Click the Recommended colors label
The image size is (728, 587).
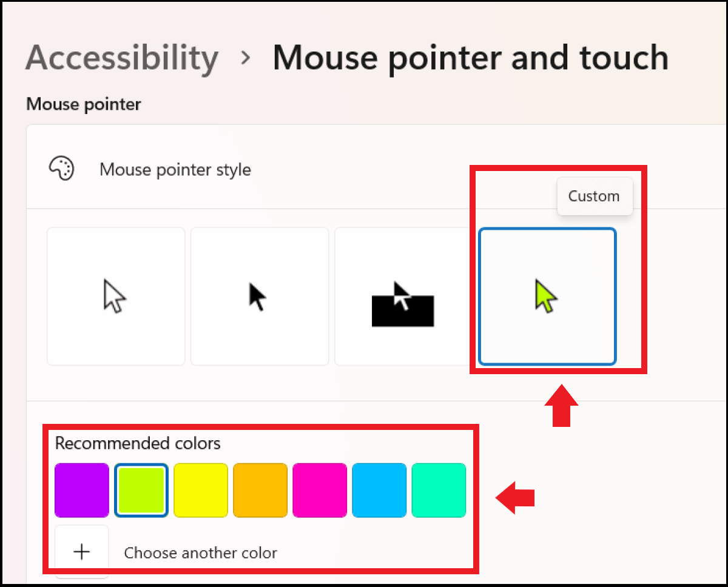pyautogui.click(x=138, y=443)
